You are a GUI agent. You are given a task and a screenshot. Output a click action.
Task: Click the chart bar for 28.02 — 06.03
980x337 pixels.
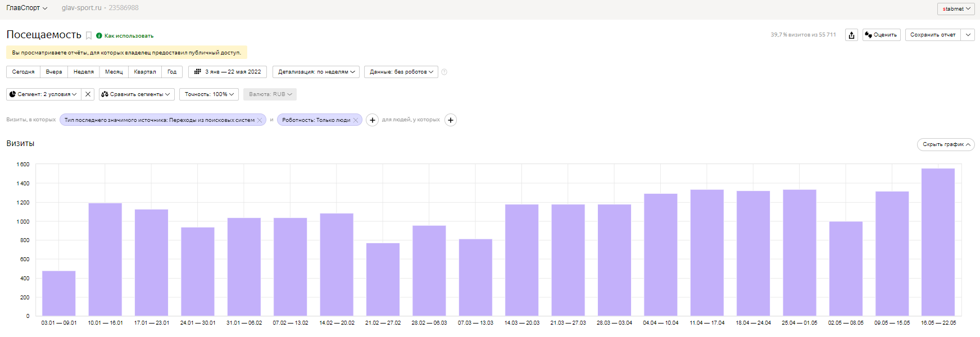point(429,271)
